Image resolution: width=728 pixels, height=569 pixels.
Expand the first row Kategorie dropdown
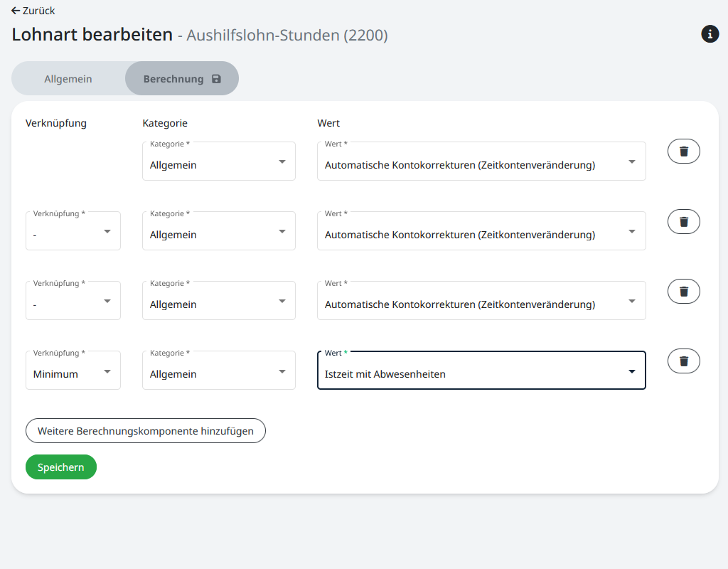pyautogui.click(x=218, y=161)
